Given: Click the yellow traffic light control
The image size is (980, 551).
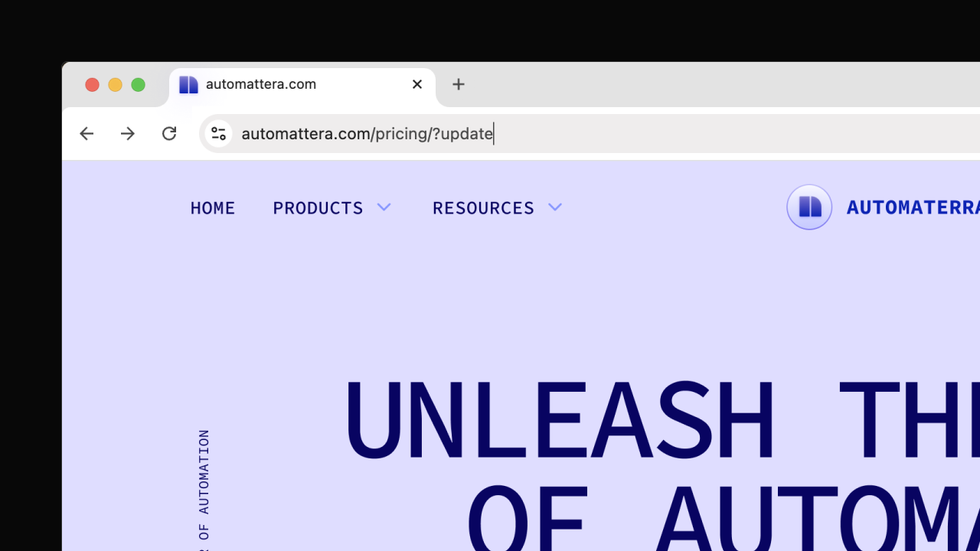Looking at the screenshot, I should [115, 85].
